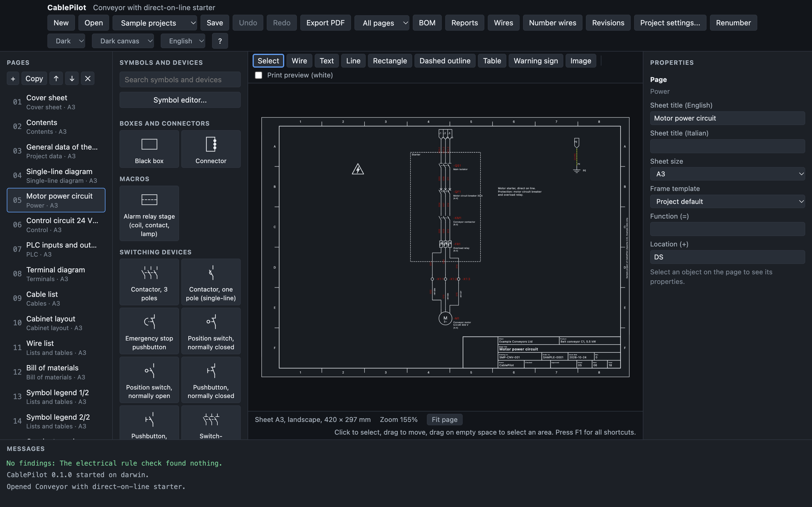
Task: Move the page up with the up-arrow icon
Action: pos(56,79)
